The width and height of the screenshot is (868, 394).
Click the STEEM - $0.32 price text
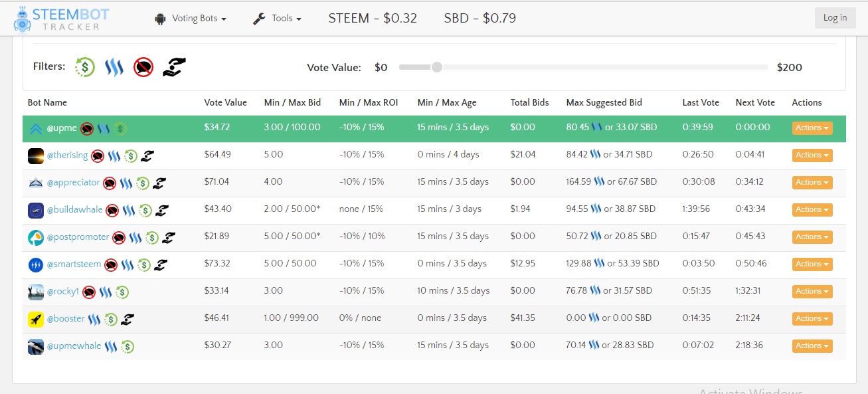click(x=373, y=18)
